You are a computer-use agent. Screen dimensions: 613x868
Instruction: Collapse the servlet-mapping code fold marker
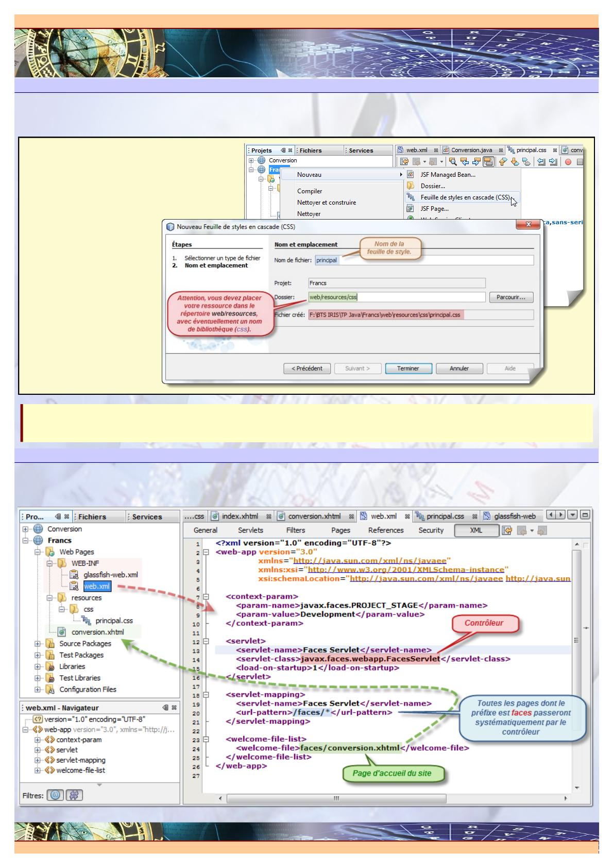click(x=207, y=694)
